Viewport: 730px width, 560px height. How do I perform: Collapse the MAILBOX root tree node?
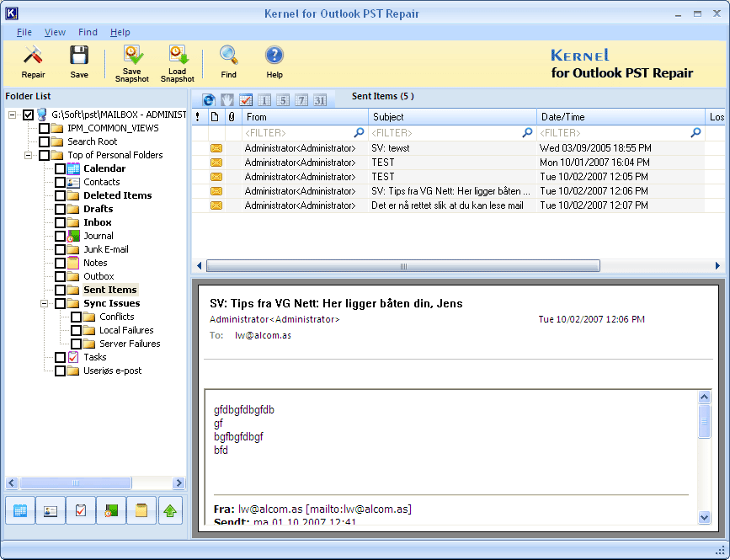pos(12,115)
